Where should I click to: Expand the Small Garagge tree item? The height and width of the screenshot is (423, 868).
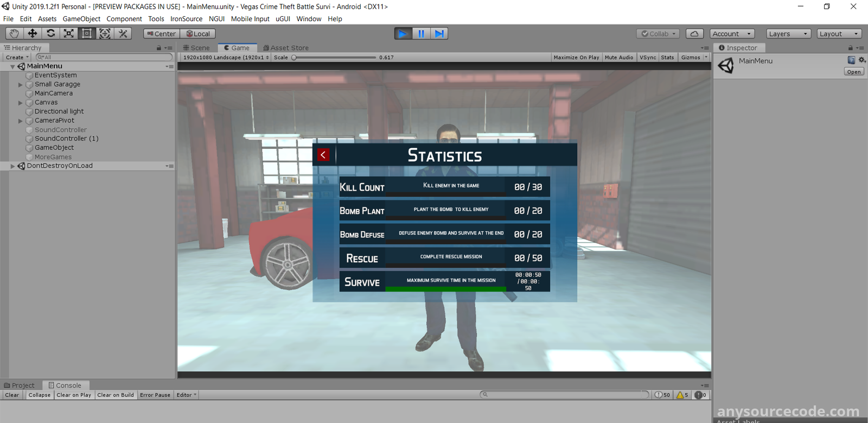(x=21, y=85)
